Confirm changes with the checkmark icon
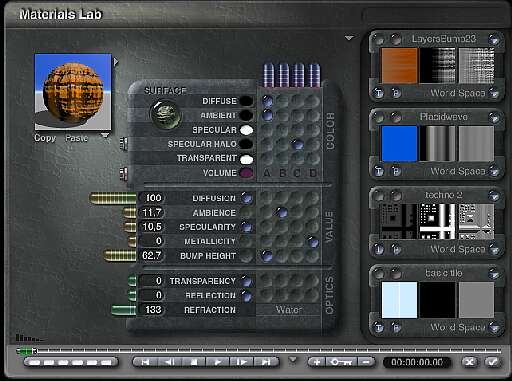The height and width of the screenshot is (381, 512). 492,362
